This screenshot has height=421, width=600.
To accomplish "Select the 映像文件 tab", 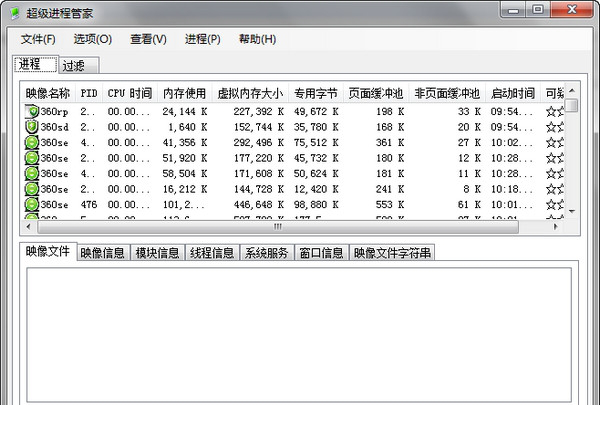I will point(48,251).
